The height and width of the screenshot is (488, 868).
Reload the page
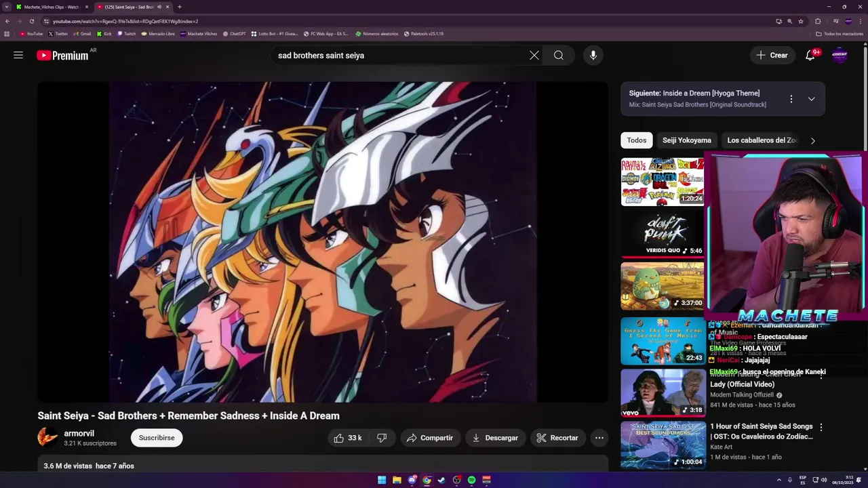[31, 21]
